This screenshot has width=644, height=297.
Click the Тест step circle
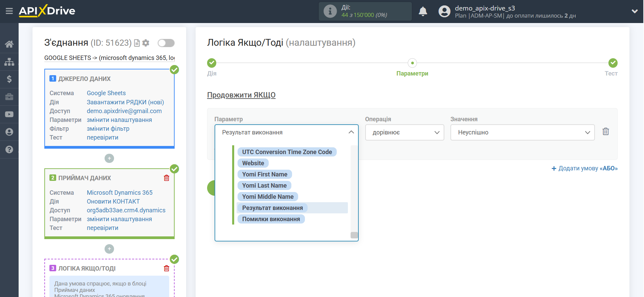613,63
